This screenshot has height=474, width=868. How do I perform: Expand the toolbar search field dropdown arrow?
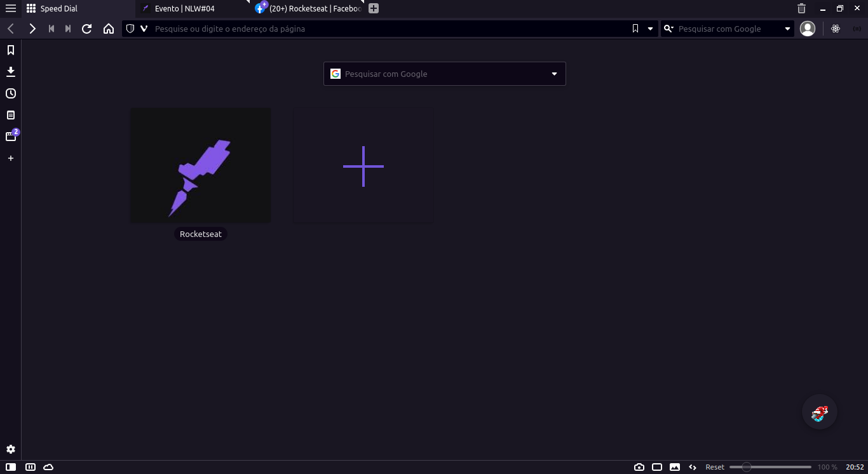[x=787, y=29]
